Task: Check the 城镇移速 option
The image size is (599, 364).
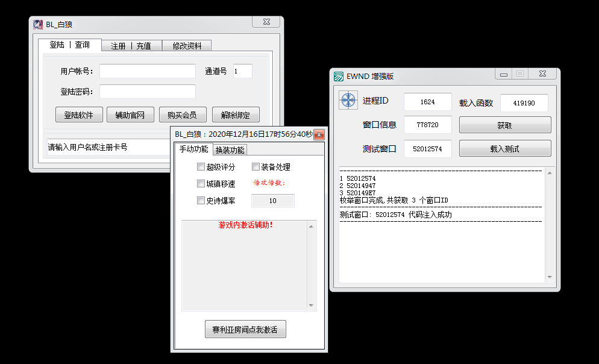Action: pyautogui.click(x=201, y=184)
